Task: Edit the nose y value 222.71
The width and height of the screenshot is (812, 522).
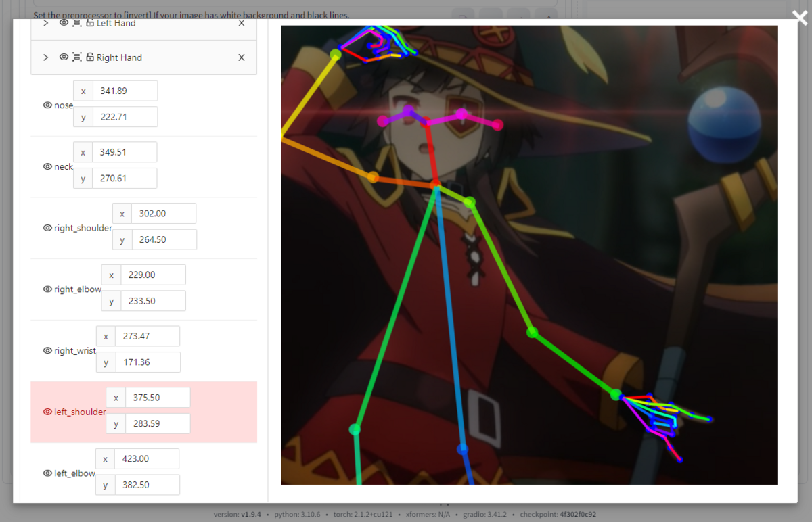Action: point(125,117)
